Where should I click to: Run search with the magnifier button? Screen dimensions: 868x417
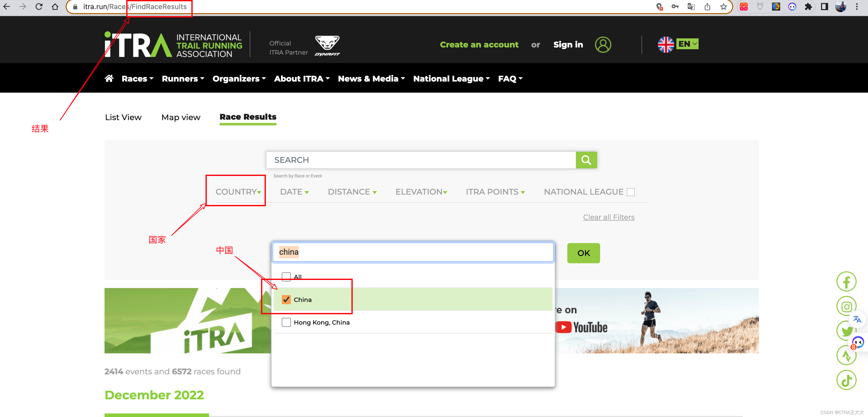[x=586, y=160]
